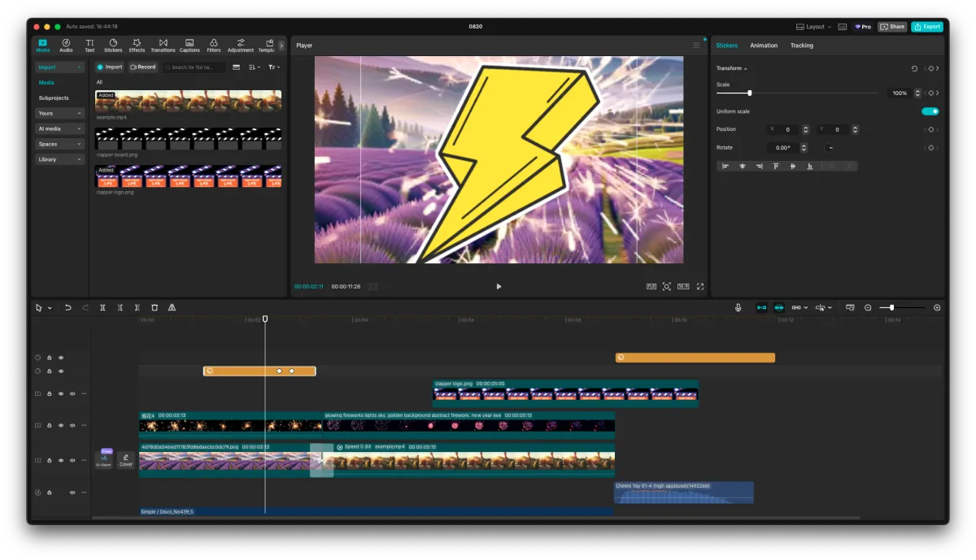Click the media search field
The width and height of the screenshot is (976, 560).
tap(194, 67)
